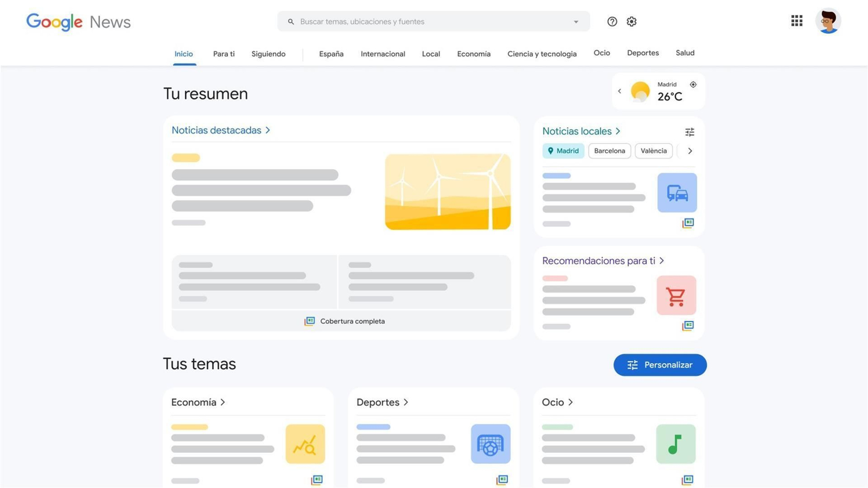Screen dimensions: 868x488
Task: Select the Barcelona location chip
Action: click(x=609, y=151)
